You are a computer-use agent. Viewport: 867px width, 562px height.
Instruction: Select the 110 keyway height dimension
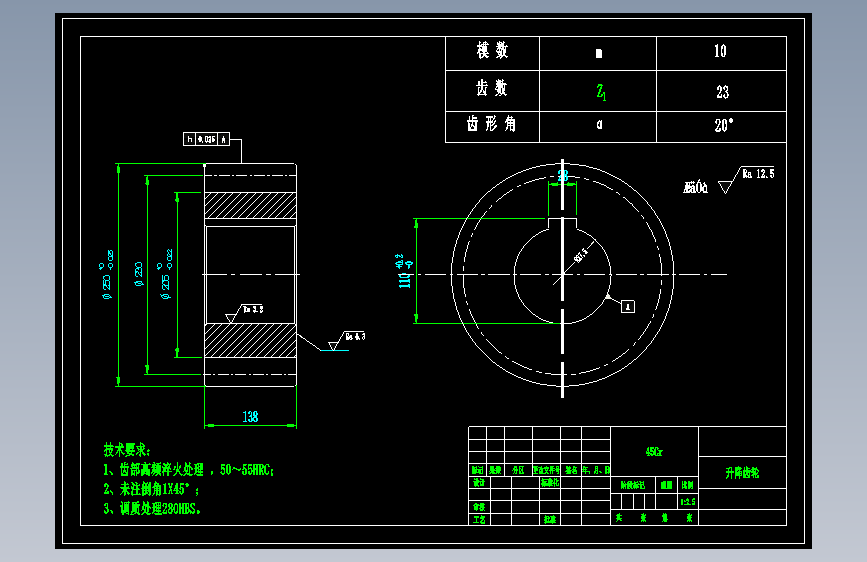coord(405,271)
